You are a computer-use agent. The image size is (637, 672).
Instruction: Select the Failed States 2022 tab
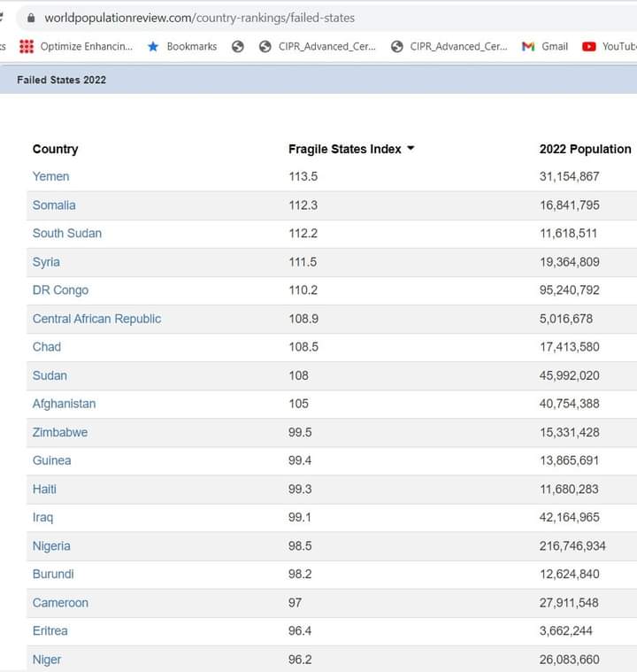click(x=61, y=80)
